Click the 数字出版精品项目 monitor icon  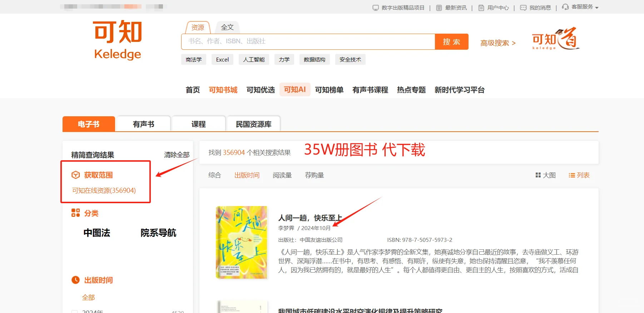tap(375, 8)
